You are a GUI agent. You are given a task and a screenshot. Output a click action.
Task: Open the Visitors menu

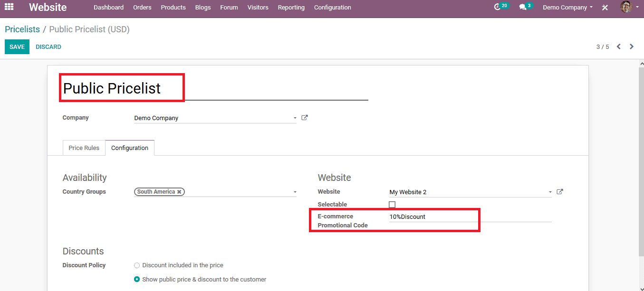click(258, 8)
